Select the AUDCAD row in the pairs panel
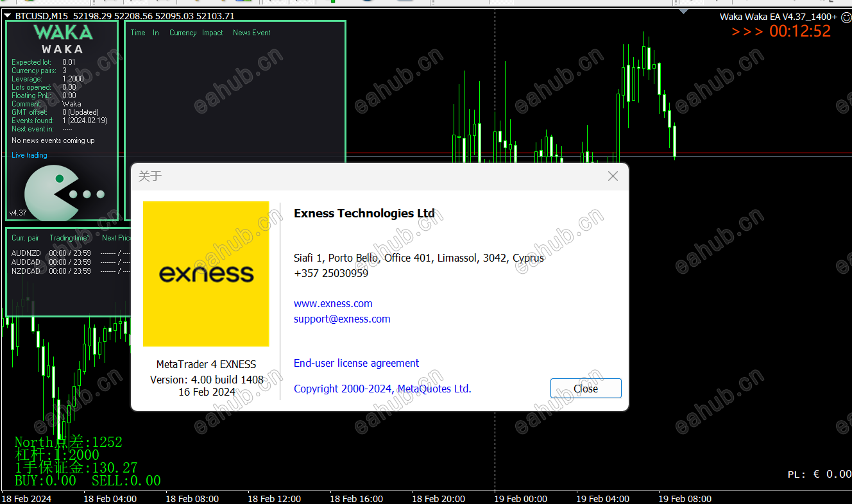 click(71, 262)
